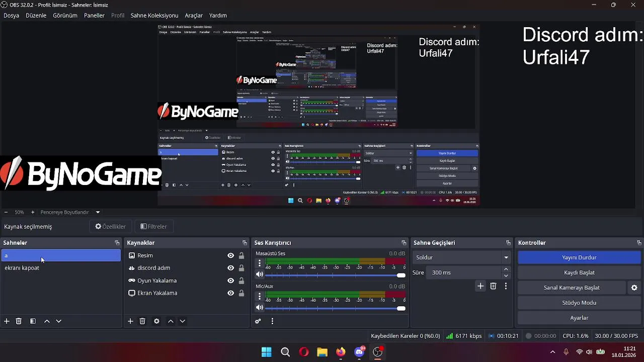Viewport: 644px width, 362px height.
Task: Open the Paneller menu
Action: (94, 16)
